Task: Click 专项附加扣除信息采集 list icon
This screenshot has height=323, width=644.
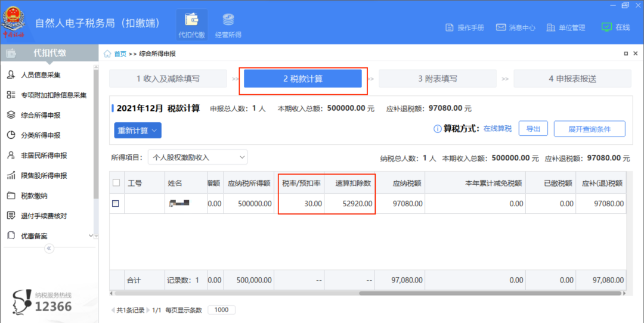Action: [11, 95]
